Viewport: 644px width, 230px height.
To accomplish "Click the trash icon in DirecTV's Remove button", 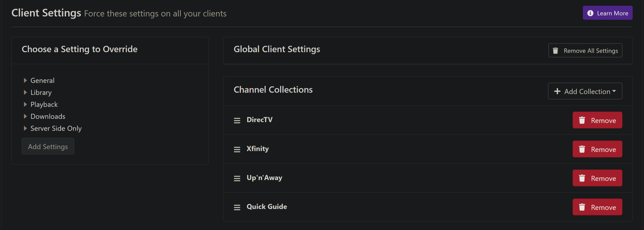I will (582, 120).
